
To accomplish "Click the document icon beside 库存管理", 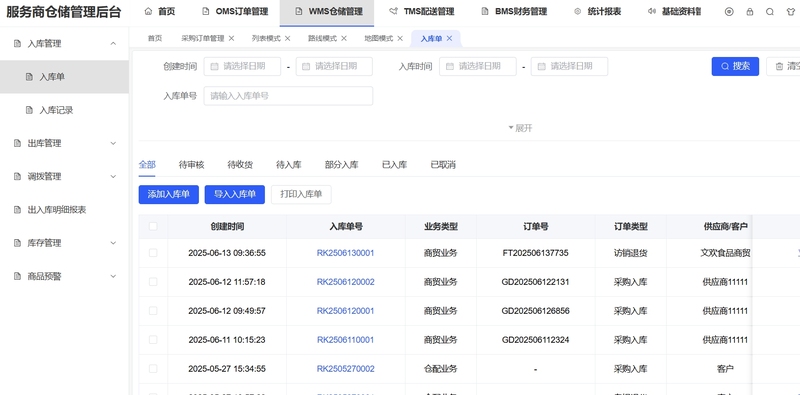I will (17, 243).
